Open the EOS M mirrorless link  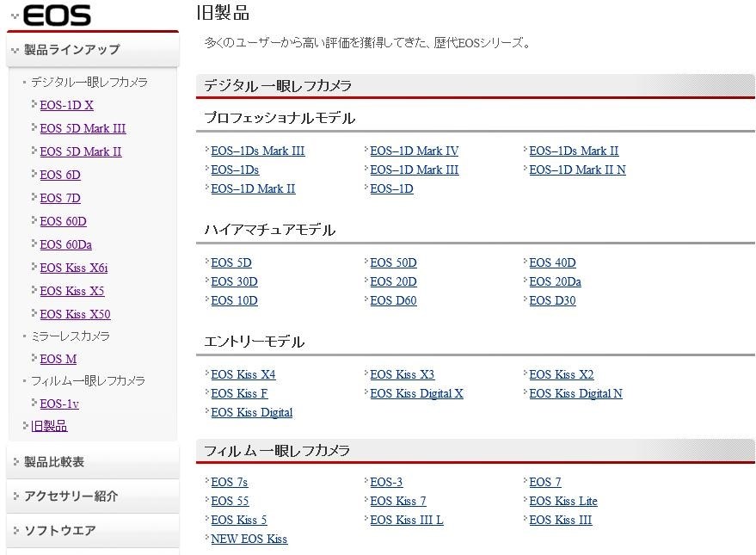[58, 359]
